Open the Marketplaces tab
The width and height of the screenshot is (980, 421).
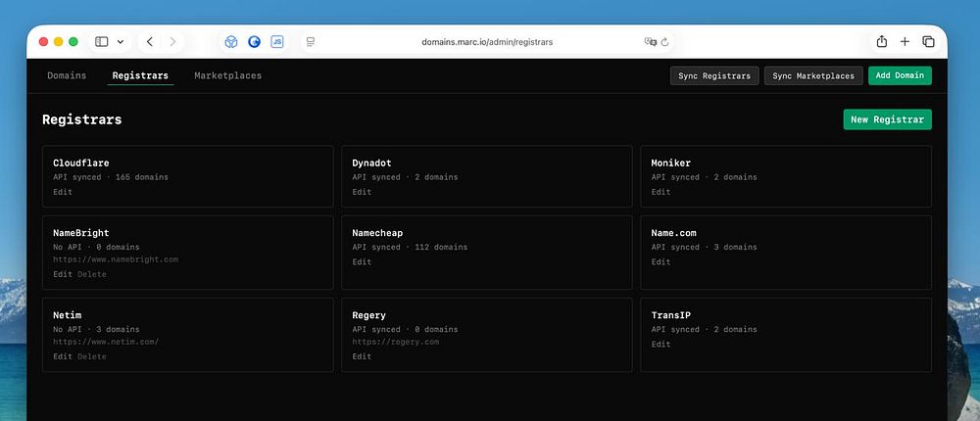tap(228, 75)
